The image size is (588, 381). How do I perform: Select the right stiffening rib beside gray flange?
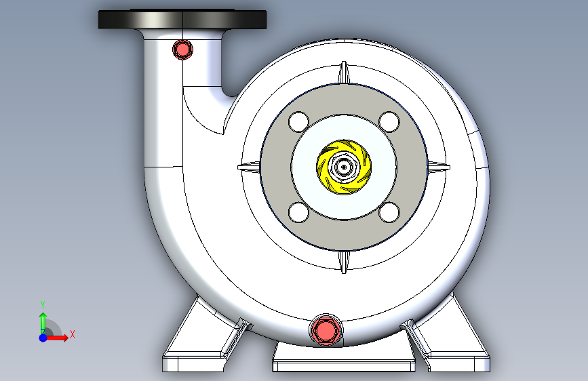point(439,167)
